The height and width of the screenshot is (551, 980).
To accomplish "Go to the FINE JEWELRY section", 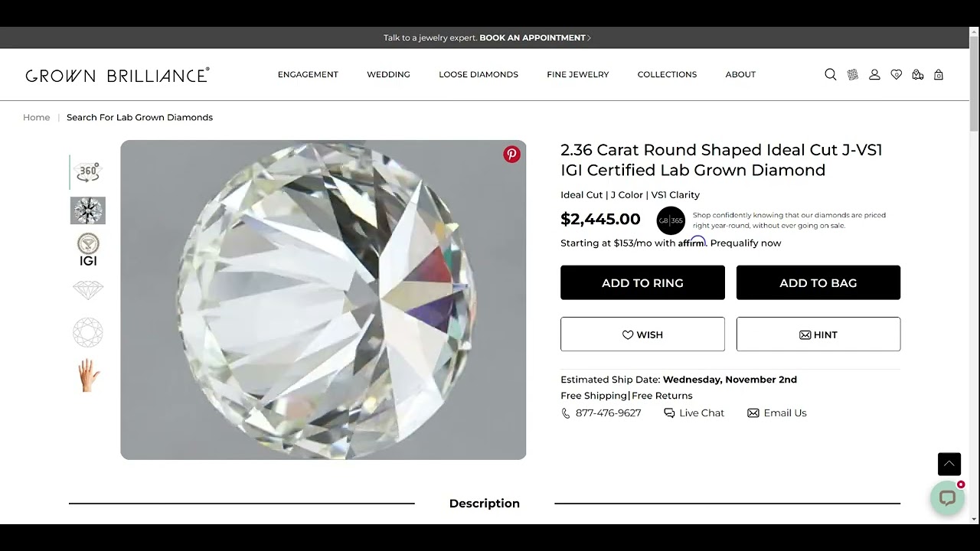I will click(x=577, y=74).
